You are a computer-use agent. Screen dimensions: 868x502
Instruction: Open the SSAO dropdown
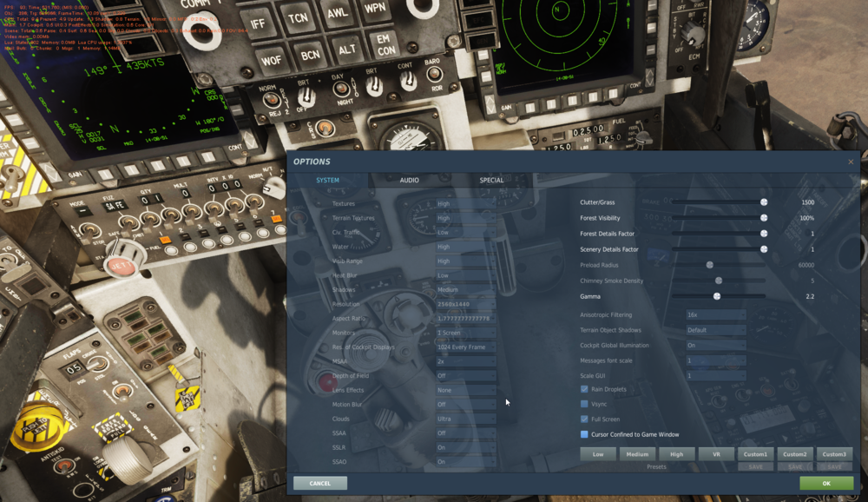pos(465,461)
